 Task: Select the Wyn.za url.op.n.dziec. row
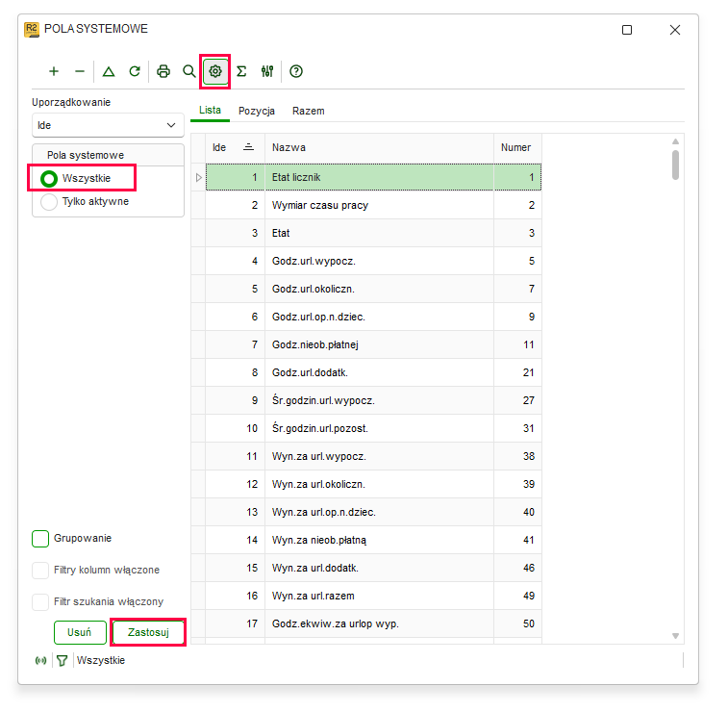[x=373, y=512]
